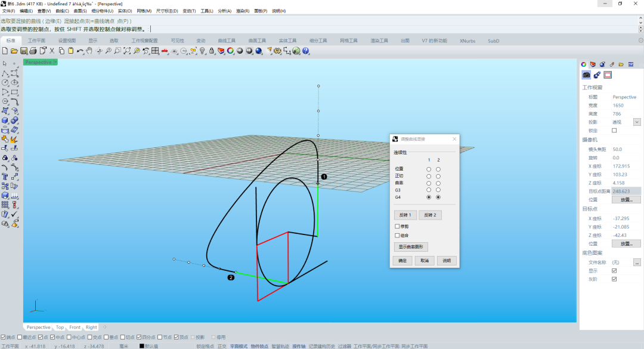Click the Cut scissors icon
The height and width of the screenshot is (349, 644).
(x=52, y=51)
